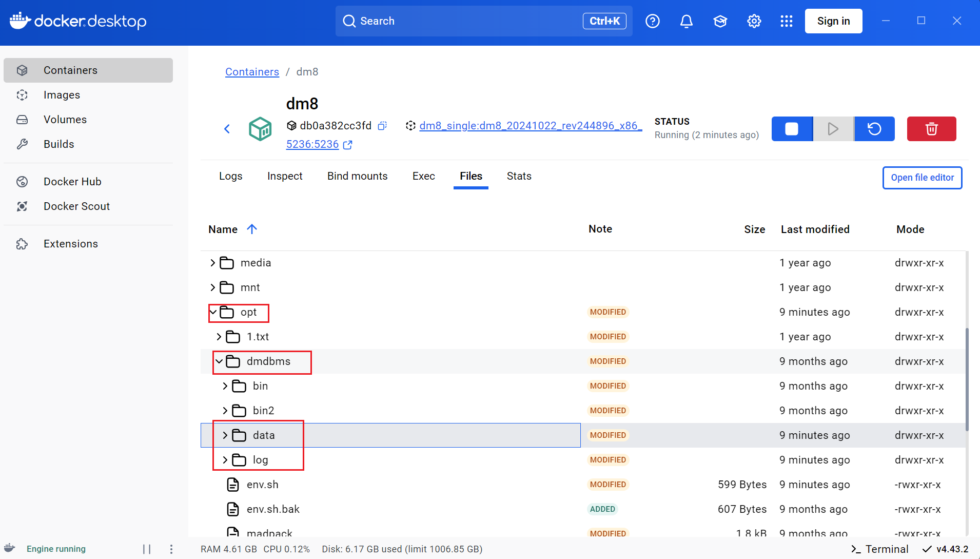This screenshot has height=559, width=980.
Task: Open the dm8_single image link
Action: pos(531,126)
